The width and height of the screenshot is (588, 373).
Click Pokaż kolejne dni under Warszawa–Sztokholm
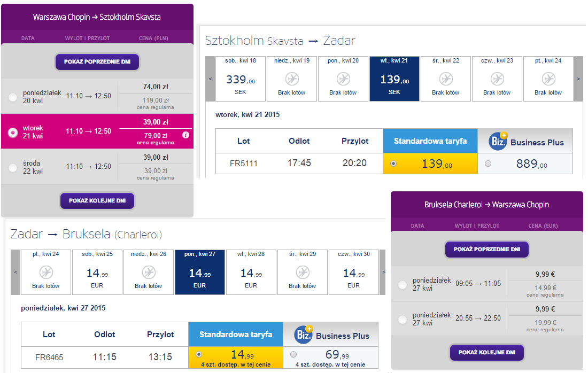[x=97, y=200]
